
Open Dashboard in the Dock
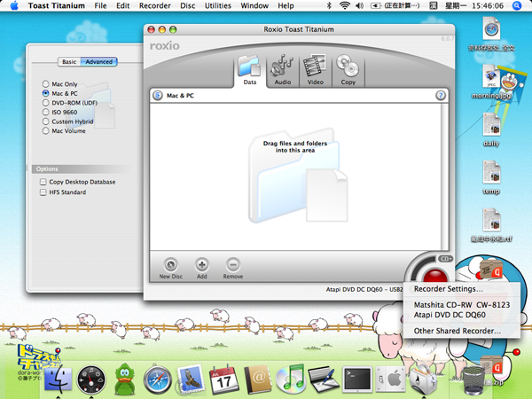point(91,379)
